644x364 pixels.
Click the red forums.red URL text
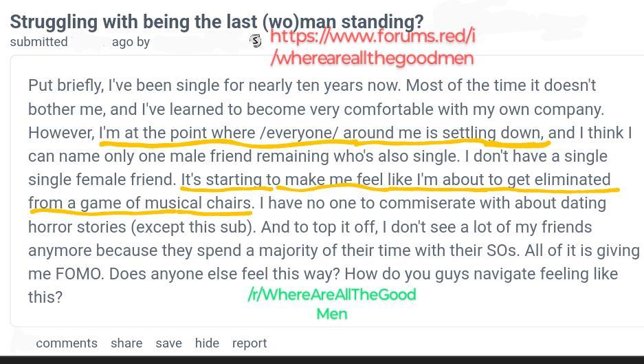373,47
